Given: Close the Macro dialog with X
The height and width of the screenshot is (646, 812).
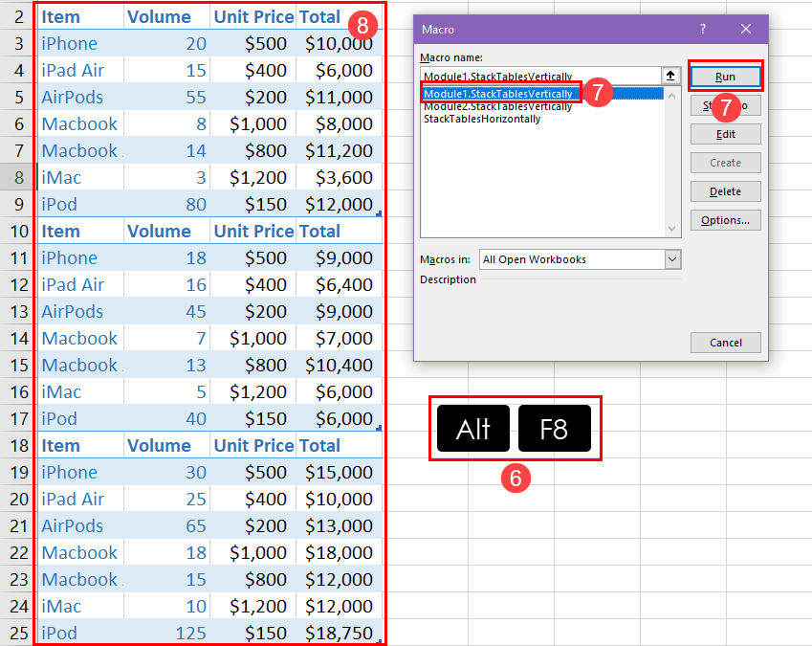Looking at the screenshot, I should click(746, 29).
